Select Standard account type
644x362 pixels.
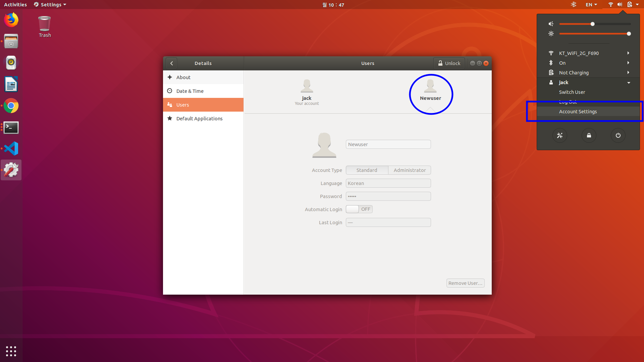coord(367,170)
